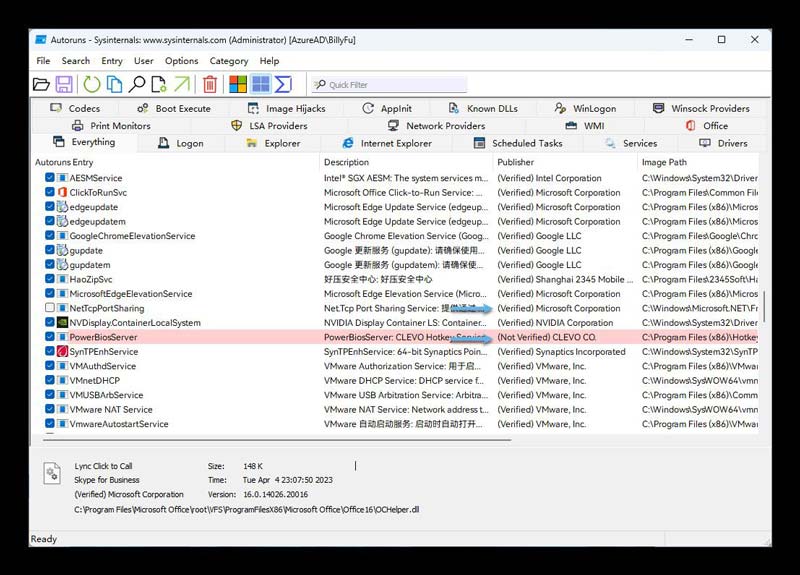Switch to the Services tab
This screenshot has height=575, width=800.
[x=631, y=143]
